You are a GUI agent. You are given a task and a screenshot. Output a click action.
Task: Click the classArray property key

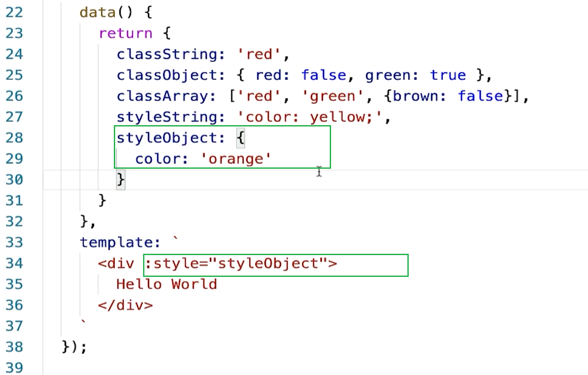[x=162, y=96]
